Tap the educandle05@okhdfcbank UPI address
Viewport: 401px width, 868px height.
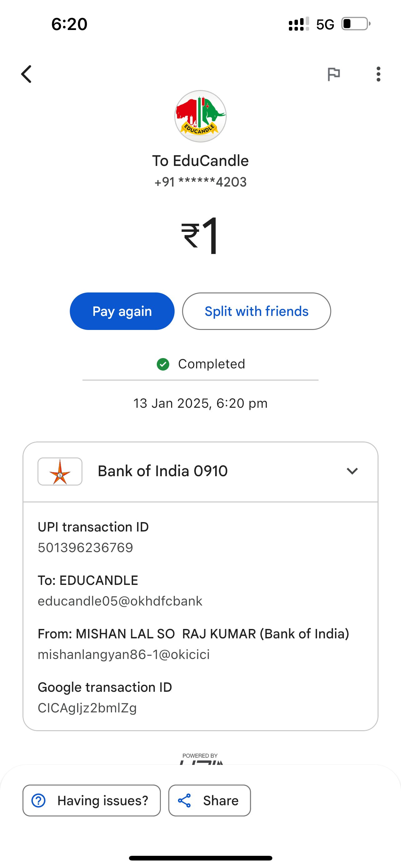click(x=120, y=601)
